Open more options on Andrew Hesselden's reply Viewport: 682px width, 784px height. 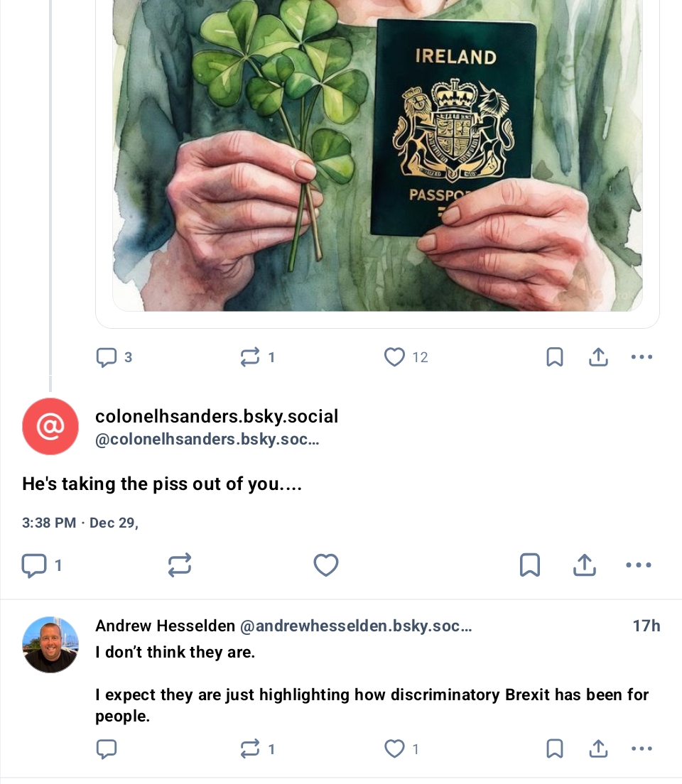[642, 748]
